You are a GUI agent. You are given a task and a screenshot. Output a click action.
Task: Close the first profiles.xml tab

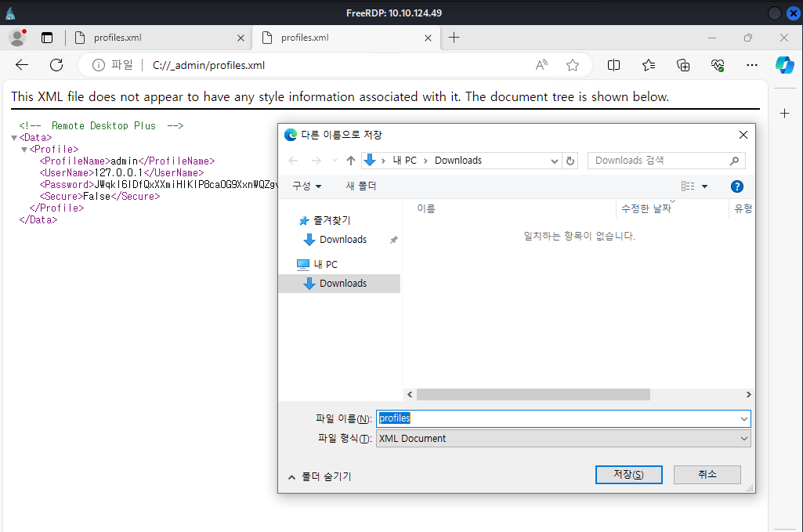(x=241, y=38)
